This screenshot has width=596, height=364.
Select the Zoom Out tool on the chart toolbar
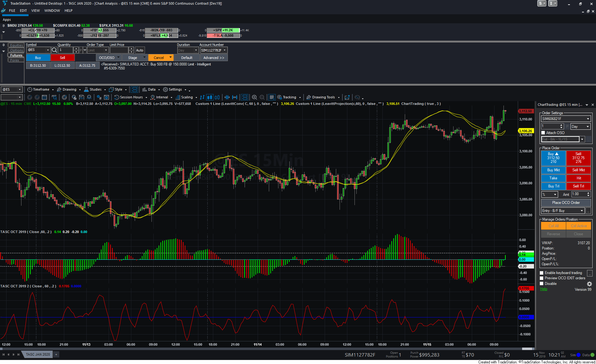tap(262, 97)
